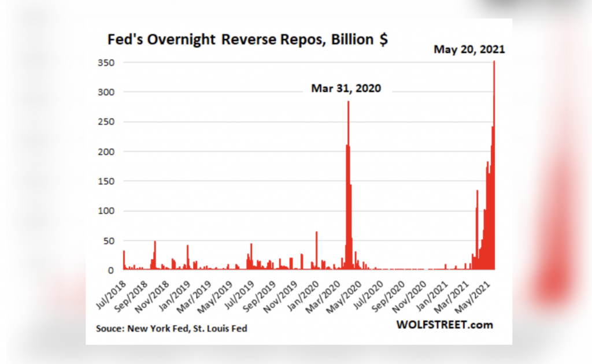Select the 200 y-axis label
Image resolution: width=592 pixels, height=364 pixels.
pos(108,151)
